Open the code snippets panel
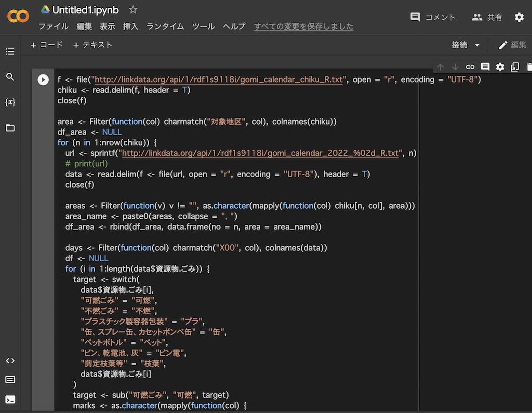 pos(10,361)
